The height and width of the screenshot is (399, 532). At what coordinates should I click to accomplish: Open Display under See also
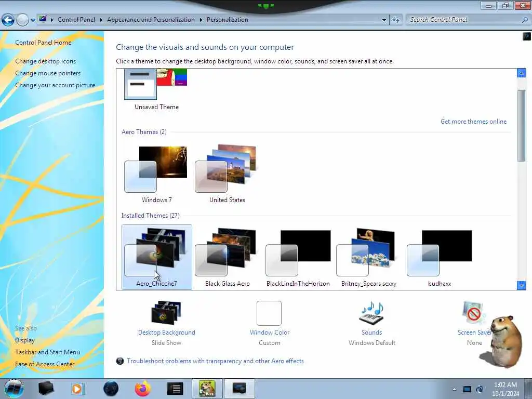click(25, 340)
